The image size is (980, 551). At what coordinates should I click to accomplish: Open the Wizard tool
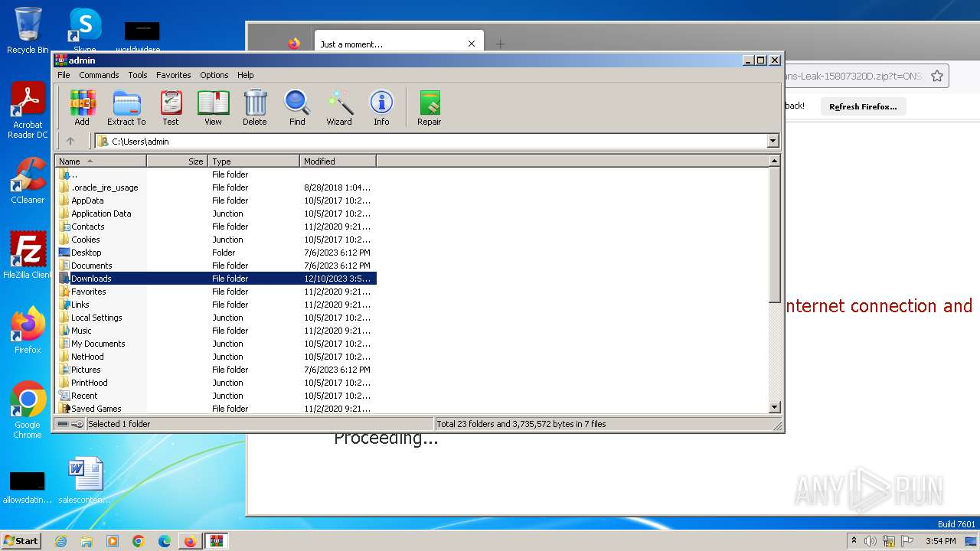pyautogui.click(x=339, y=107)
